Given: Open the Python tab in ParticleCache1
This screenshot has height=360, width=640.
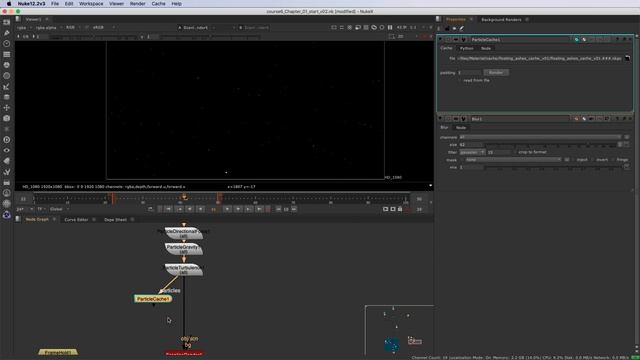Looking at the screenshot, I should [x=467, y=48].
